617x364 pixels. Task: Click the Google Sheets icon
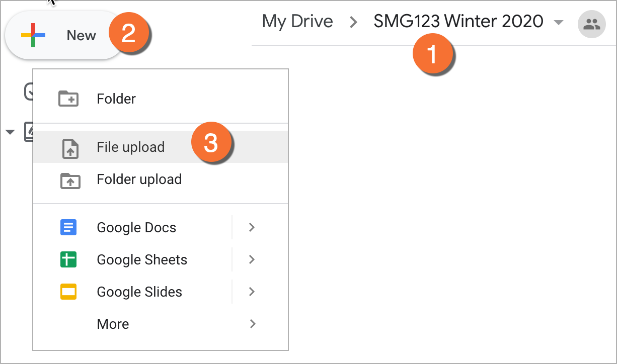tap(68, 260)
